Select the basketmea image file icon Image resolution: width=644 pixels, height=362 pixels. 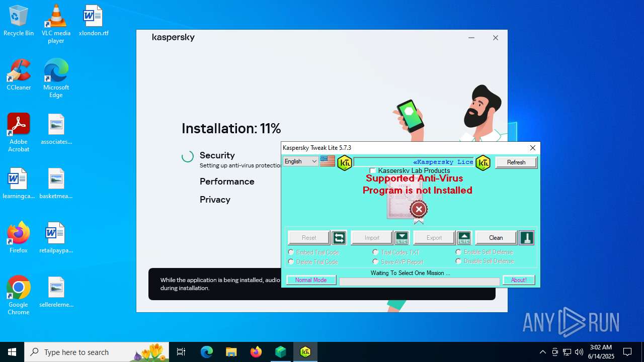coord(56,184)
